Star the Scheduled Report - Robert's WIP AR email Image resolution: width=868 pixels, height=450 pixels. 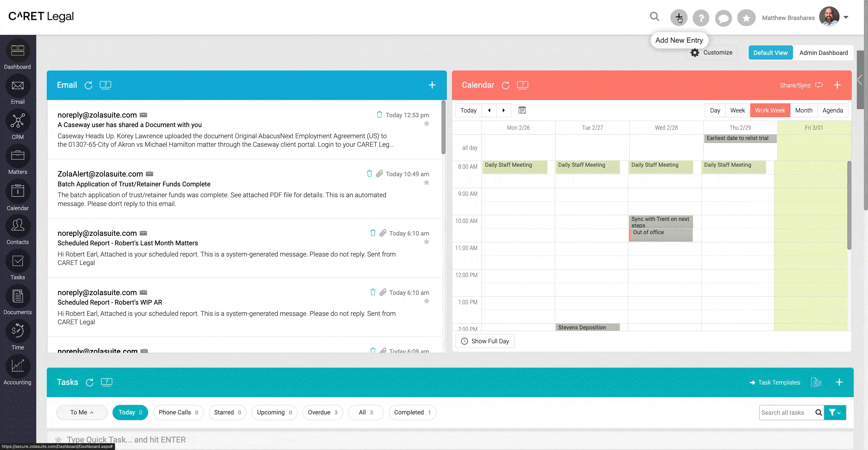(x=427, y=301)
